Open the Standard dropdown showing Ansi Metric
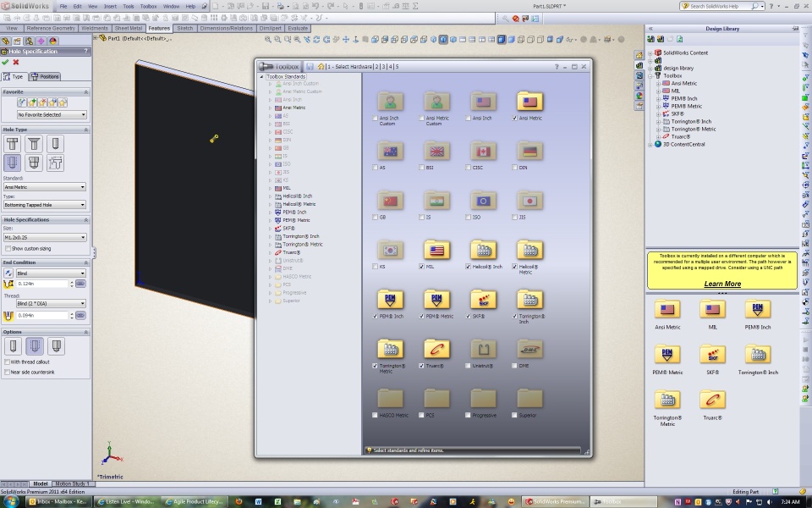The image size is (812, 508). (x=45, y=186)
